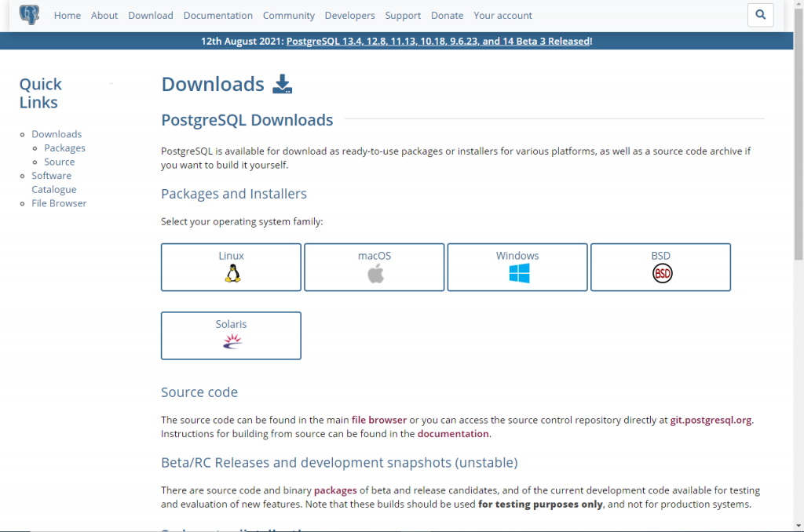Click the 'Quick Links' heading

41,93
